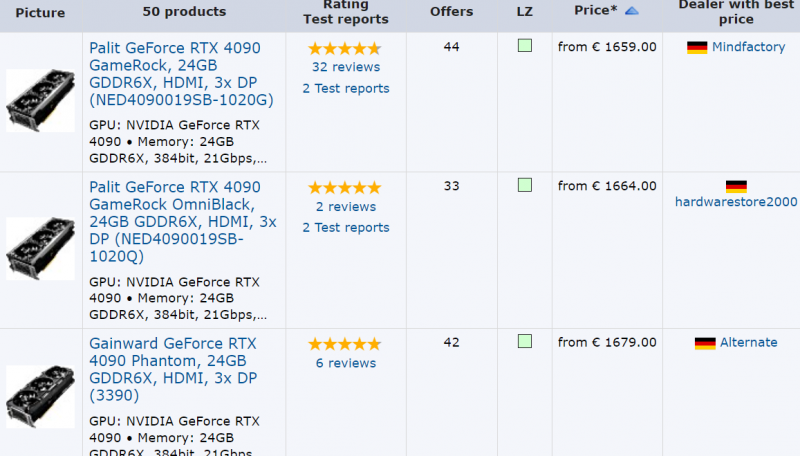Click German flag beside Mindfactory
This screenshot has height=456, width=800.
[x=697, y=47]
